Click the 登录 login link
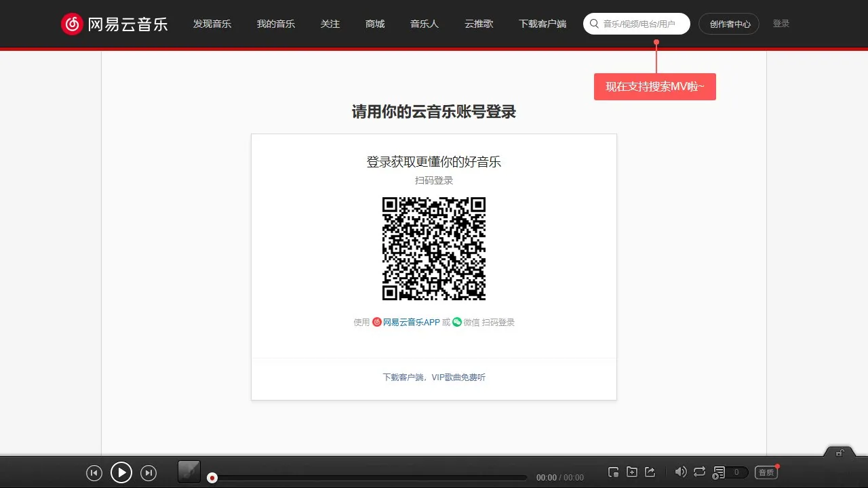Image resolution: width=868 pixels, height=488 pixels. click(x=781, y=24)
